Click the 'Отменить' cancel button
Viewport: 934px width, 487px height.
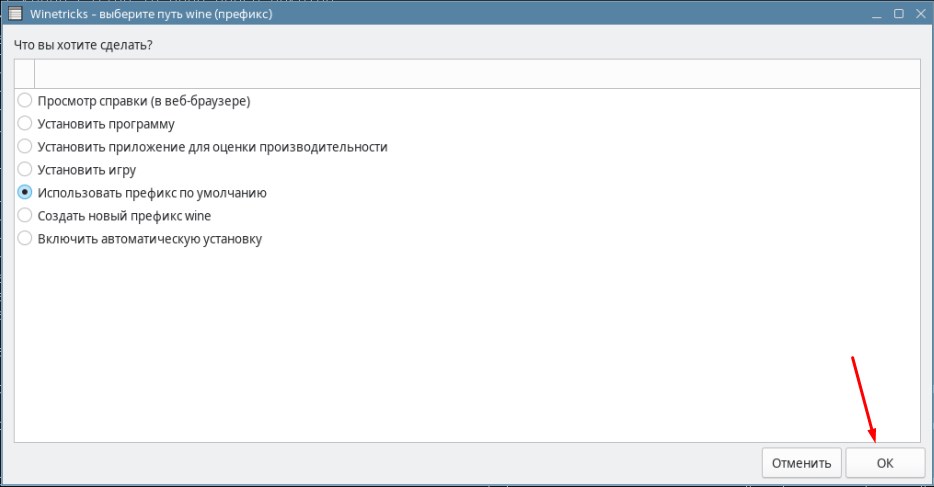tap(801, 463)
